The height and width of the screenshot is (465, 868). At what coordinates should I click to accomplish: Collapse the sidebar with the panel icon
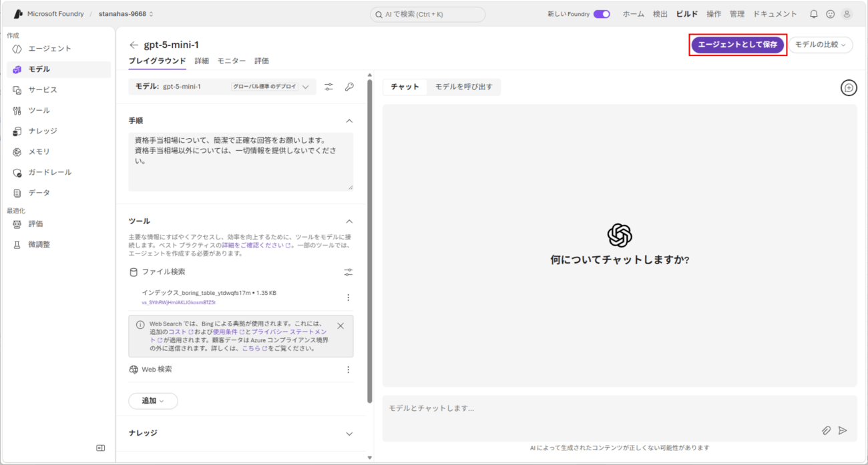[101, 448]
